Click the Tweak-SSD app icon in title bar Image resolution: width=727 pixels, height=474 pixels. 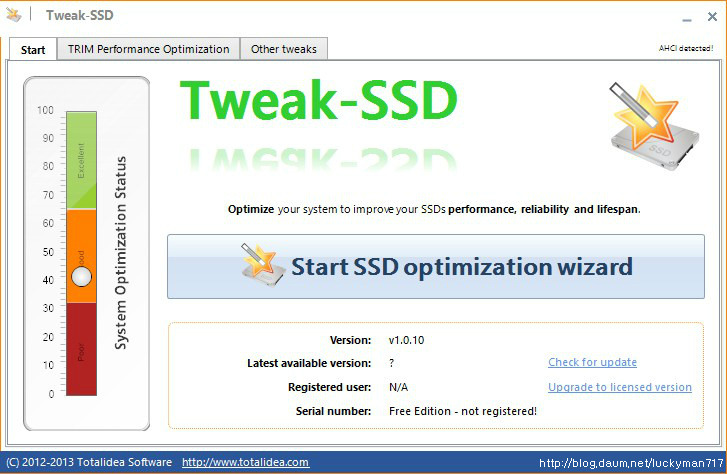point(13,15)
